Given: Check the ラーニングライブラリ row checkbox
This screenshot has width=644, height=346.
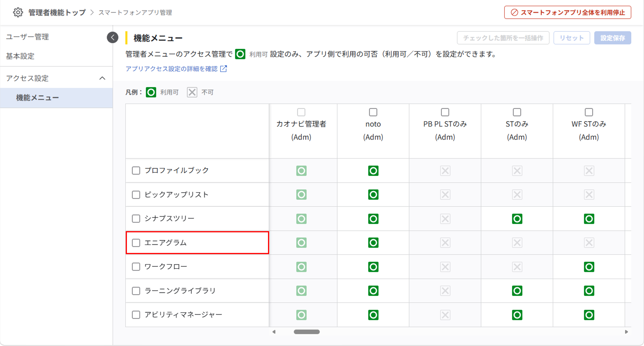Looking at the screenshot, I should tap(136, 291).
